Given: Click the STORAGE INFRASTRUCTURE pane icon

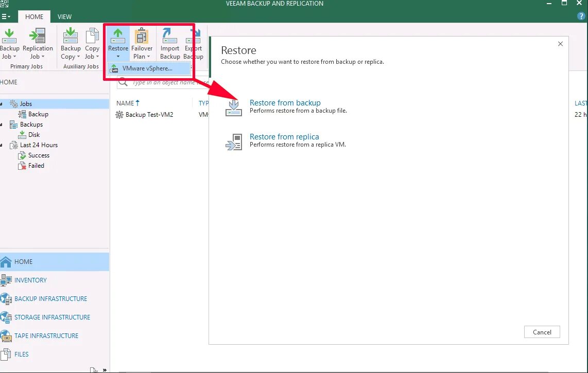Looking at the screenshot, I should 6,317.
